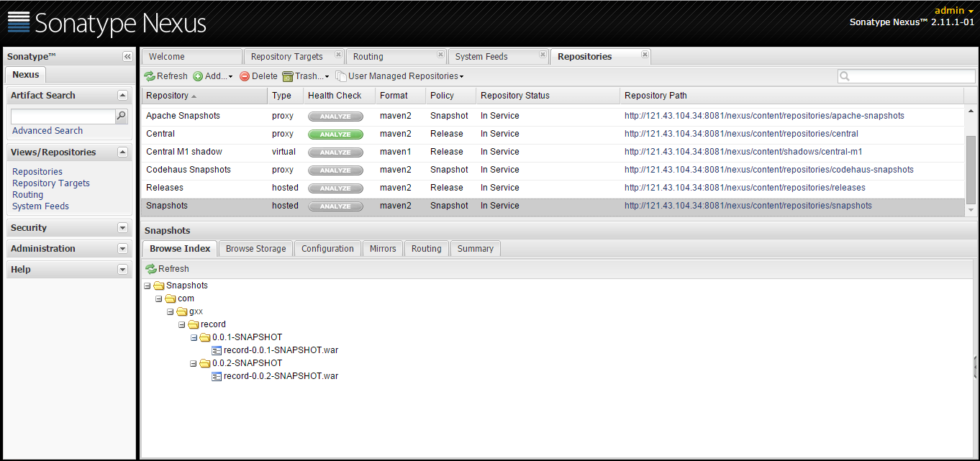Click the Sonatype Nexus logo icon
The width and height of the screenshot is (980, 461).
[19, 22]
